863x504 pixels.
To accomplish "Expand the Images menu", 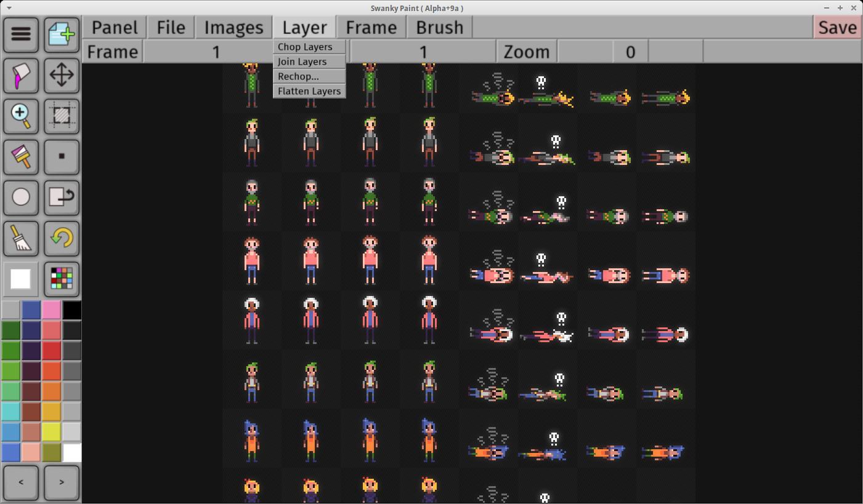I will pos(233,28).
